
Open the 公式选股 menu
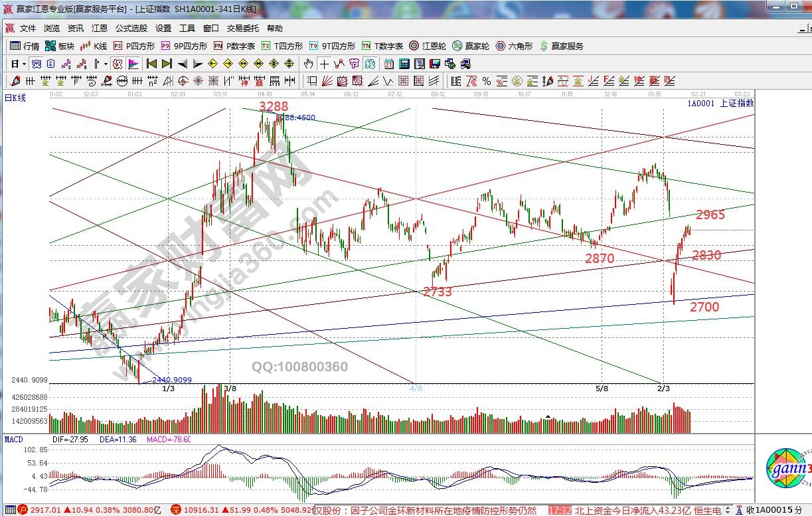[131, 29]
